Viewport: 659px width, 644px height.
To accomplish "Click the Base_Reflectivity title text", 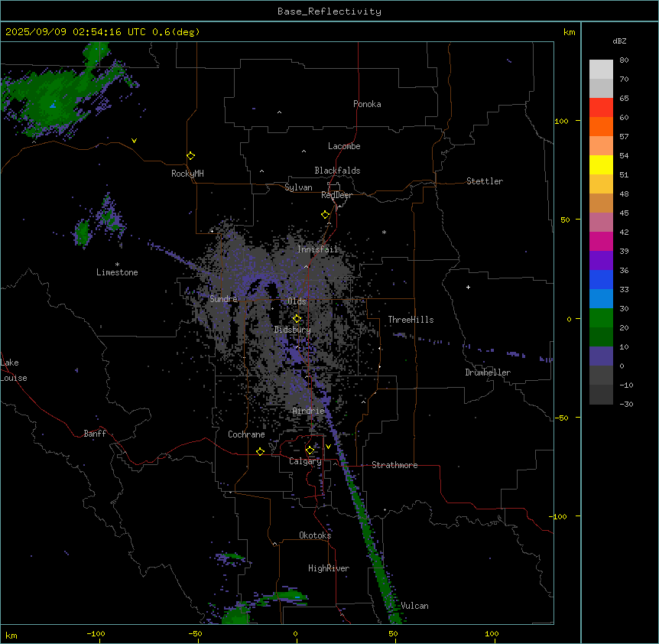I will (329, 11).
